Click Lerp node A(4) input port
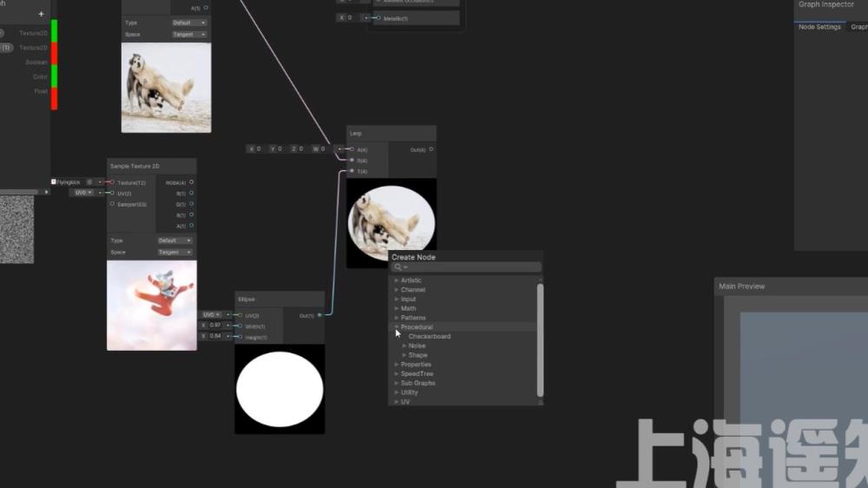The height and width of the screenshot is (488, 868). [x=352, y=149]
